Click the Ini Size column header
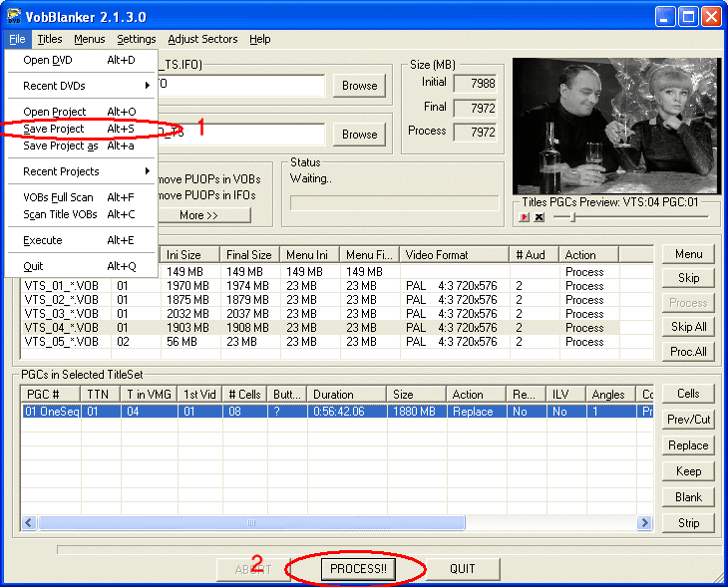The image size is (728, 587). point(190,255)
